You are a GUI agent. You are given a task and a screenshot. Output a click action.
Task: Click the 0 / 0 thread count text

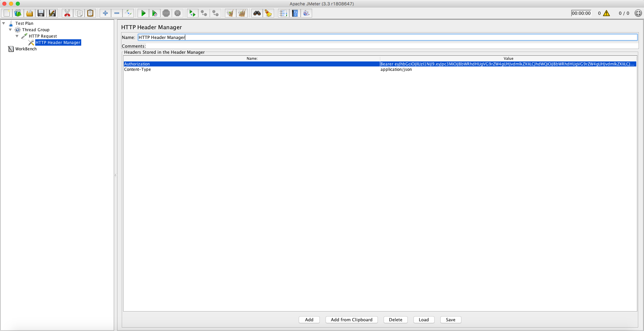pyautogui.click(x=624, y=13)
